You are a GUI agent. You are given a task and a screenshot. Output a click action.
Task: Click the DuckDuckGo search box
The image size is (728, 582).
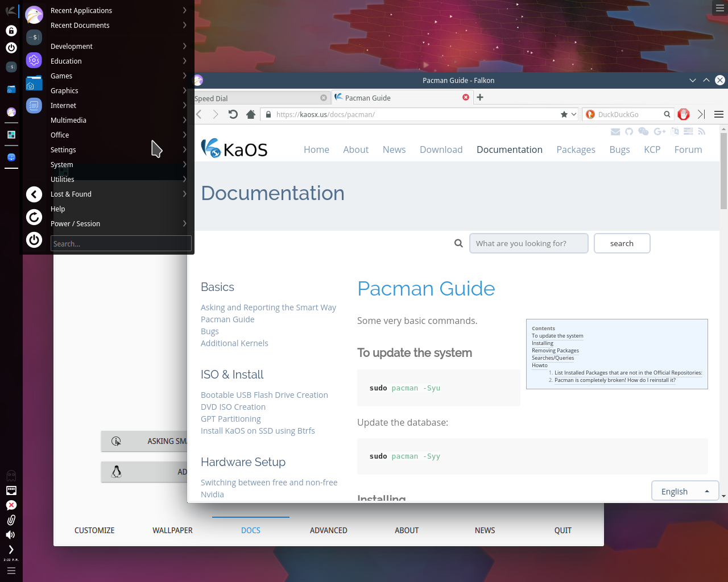[628, 114]
